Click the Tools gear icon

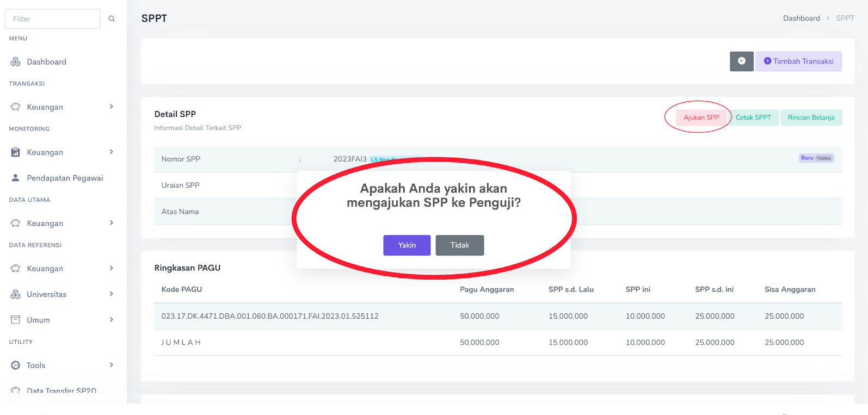(16, 366)
